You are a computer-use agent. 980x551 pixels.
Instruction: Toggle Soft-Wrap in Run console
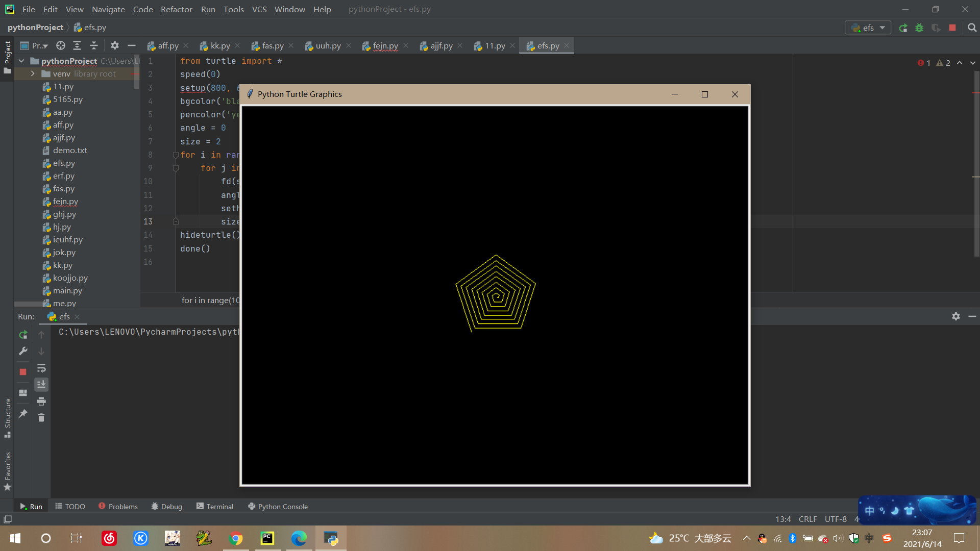(41, 368)
